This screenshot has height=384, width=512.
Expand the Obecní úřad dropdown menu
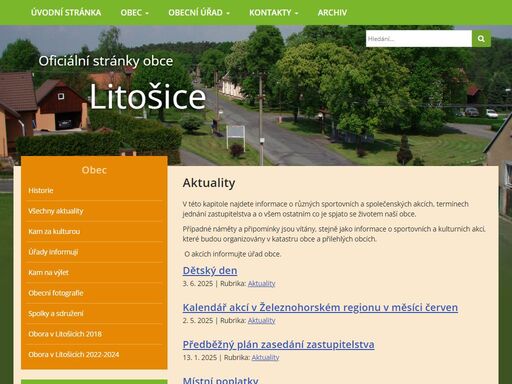(199, 13)
